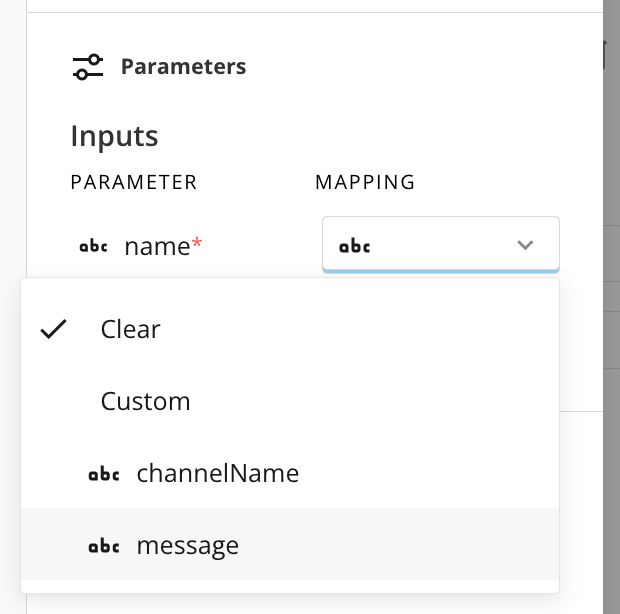620x614 pixels.
Task: Click the MAPPING column header
Action: [x=365, y=182]
